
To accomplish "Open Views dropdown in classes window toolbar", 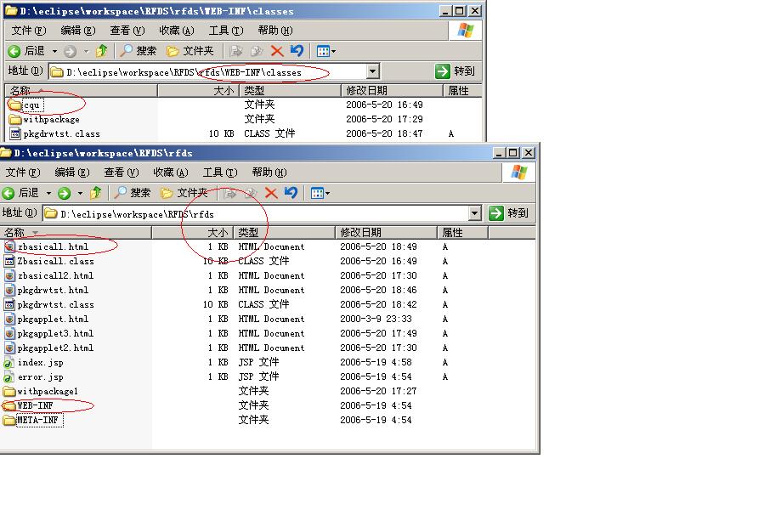I will [325, 51].
